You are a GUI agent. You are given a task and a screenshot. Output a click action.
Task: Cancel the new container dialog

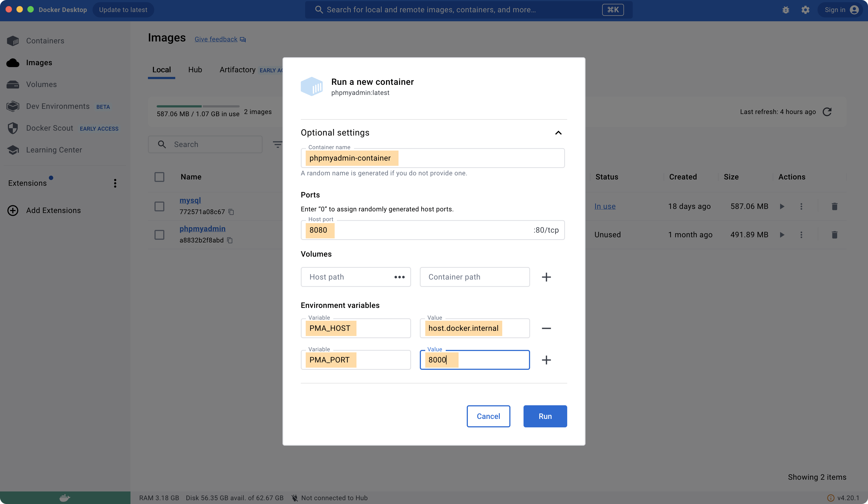tap(488, 416)
